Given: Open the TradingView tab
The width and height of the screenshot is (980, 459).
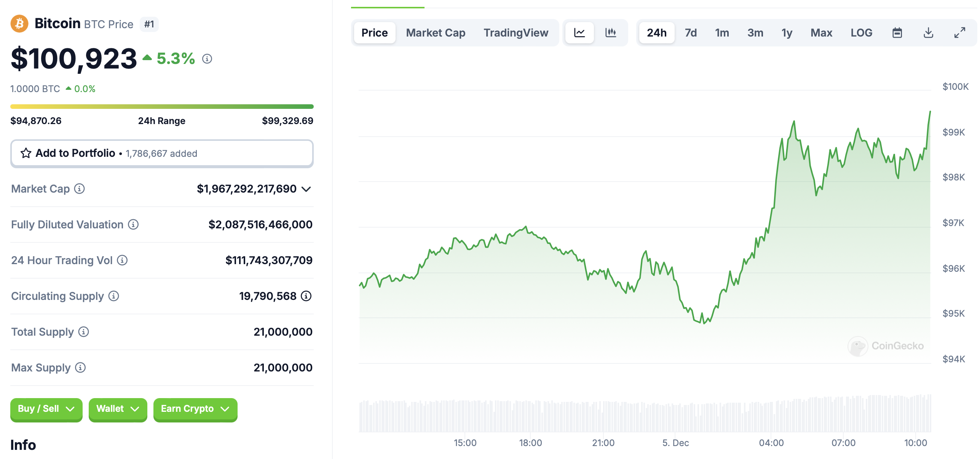Looking at the screenshot, I should 516,33.
